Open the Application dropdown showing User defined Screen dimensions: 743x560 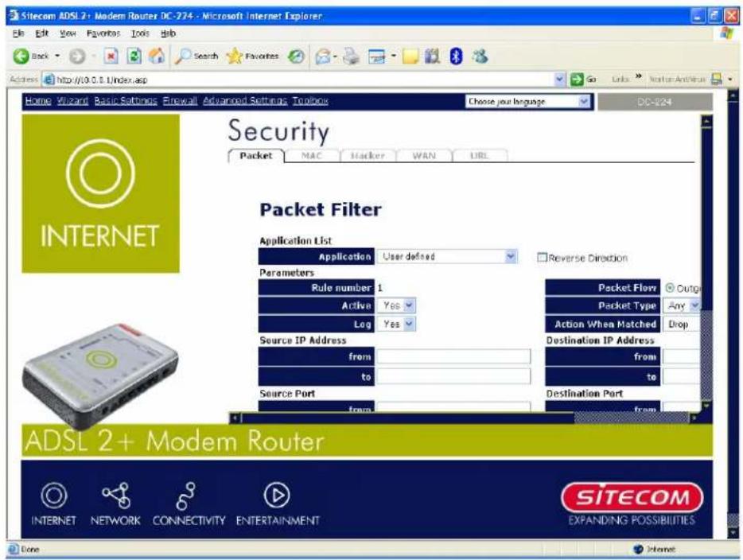coord(447,256)
